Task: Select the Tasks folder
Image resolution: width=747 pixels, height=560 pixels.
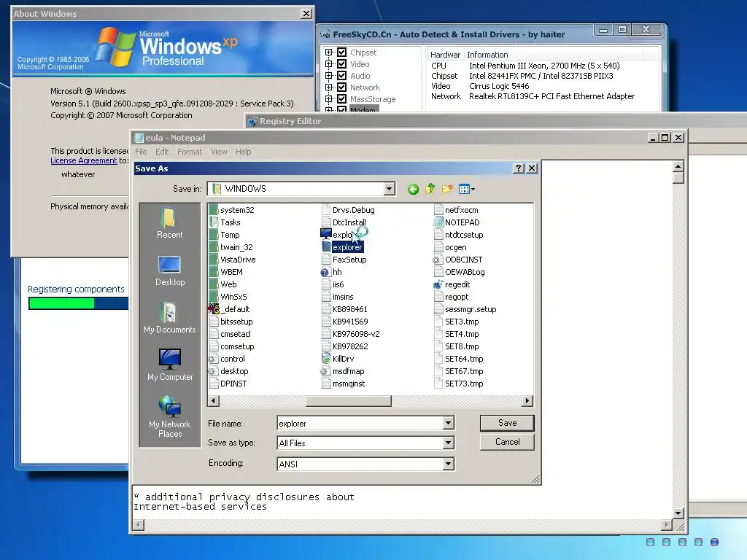Action: (225, 222)
